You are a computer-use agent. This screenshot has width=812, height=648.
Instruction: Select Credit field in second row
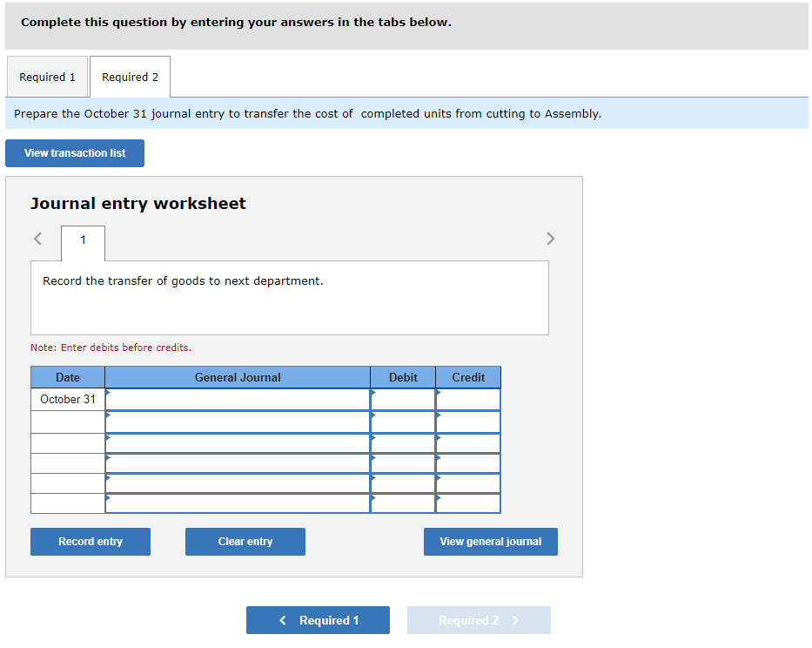468,422
